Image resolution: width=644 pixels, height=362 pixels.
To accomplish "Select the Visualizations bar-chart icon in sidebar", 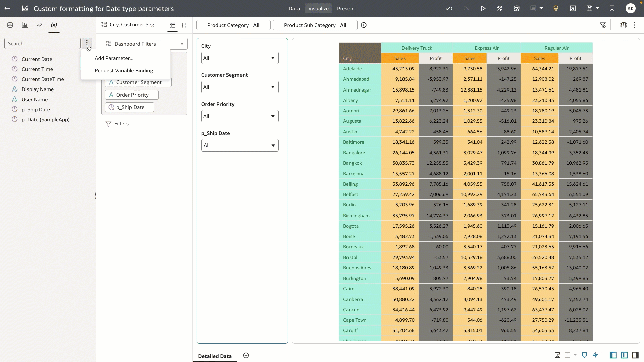I will (x=24, y=25).
